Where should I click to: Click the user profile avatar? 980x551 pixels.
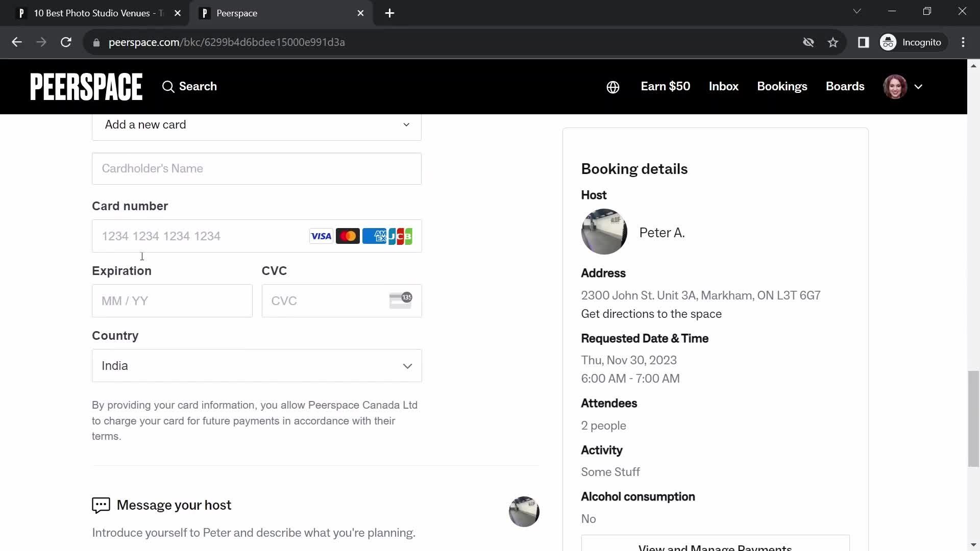[x=895, y=87]
